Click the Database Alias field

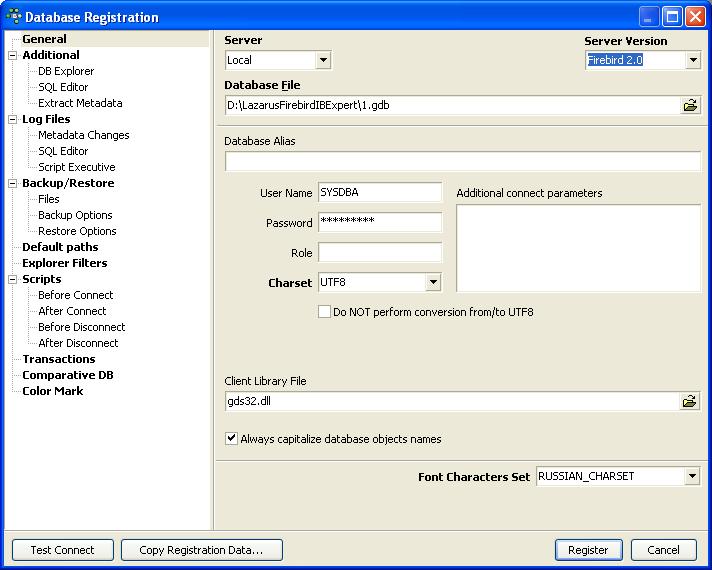pos(463,161)
